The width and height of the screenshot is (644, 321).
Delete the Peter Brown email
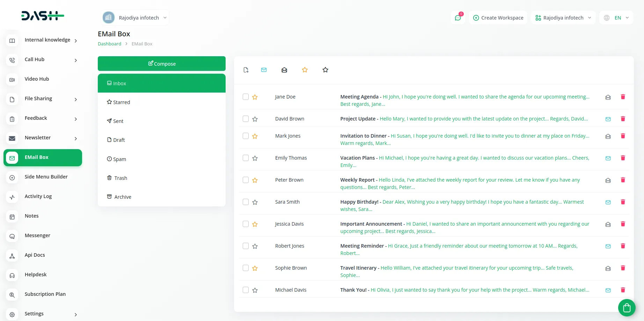click(623, 180)
